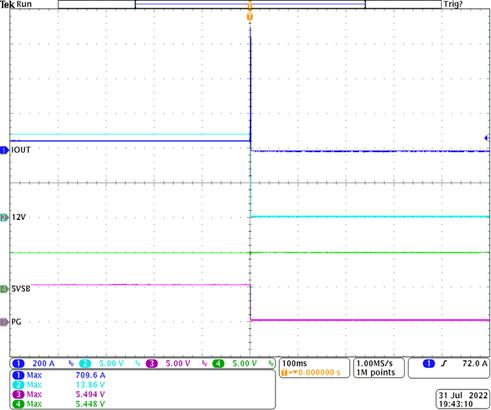The image size is (491, 410).
Task: Open the trigger readout showing 72.0 A
Action: 449,368
